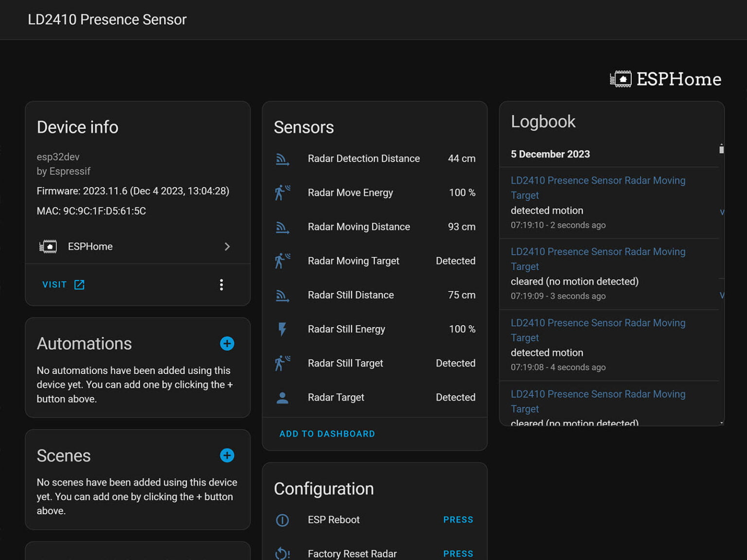The height and width of the screenshot is (560, 747).
Task: Click the Factory Reset Radar restore icon
Action: (283, 554)
